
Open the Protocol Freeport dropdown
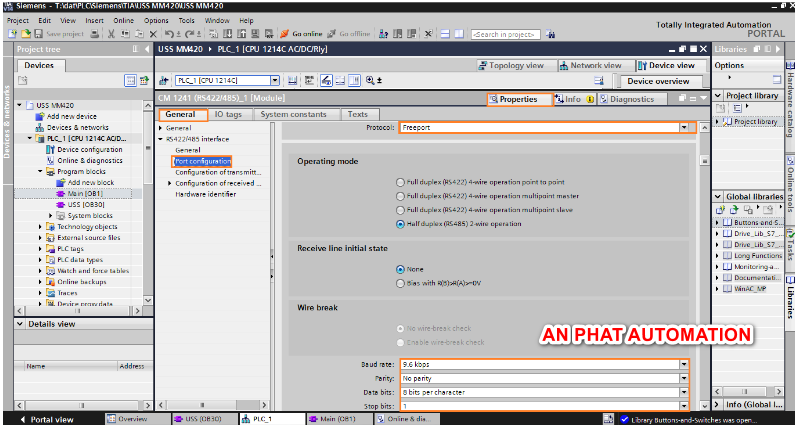(x=684, y=127)
